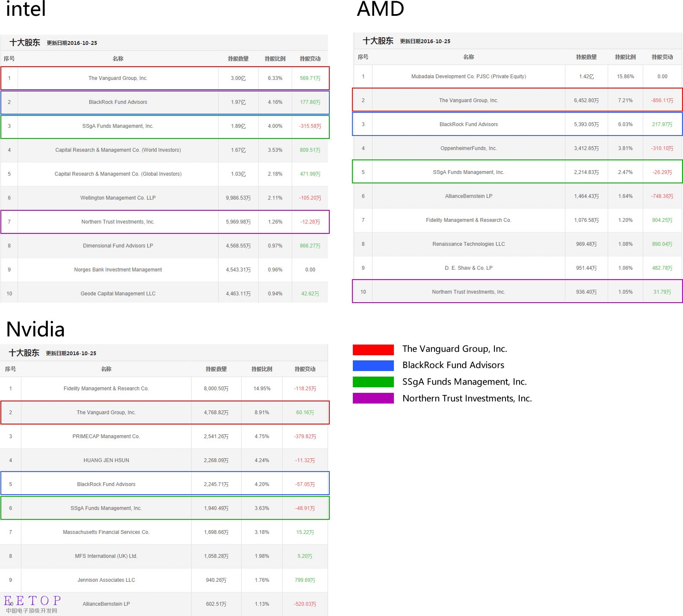Click AMD row 'OppenheimerFunds, Inc.'
683x616 pixels.
click(518, 148)
